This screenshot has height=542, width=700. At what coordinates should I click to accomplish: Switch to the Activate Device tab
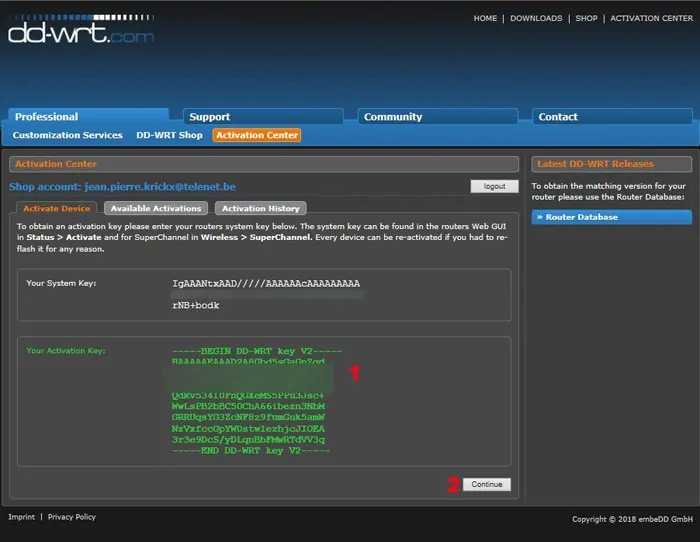(56, 208)
